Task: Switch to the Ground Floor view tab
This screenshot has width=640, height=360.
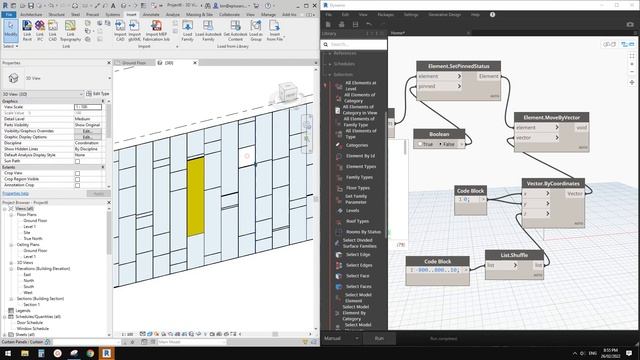Action: 134,63
